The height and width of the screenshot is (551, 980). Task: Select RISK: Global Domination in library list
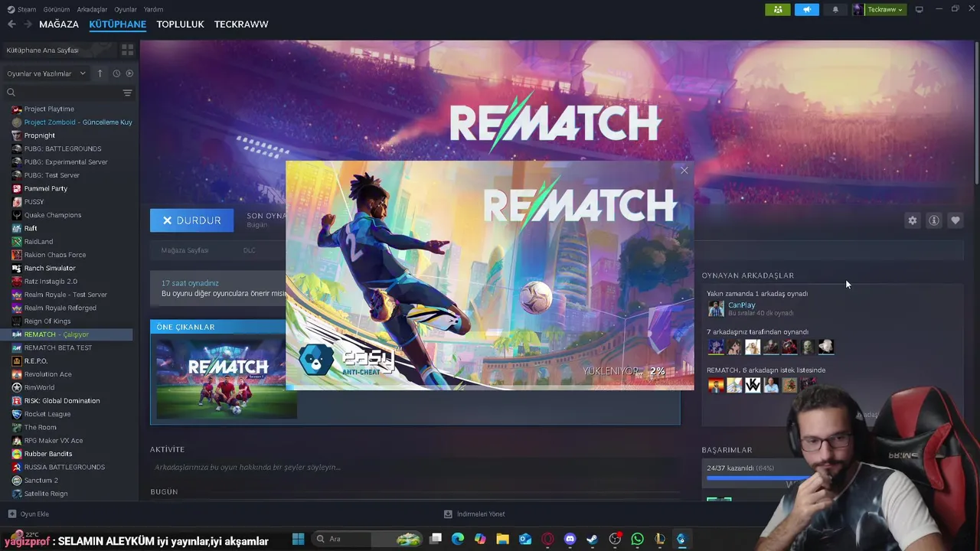(x=71, y=401)
